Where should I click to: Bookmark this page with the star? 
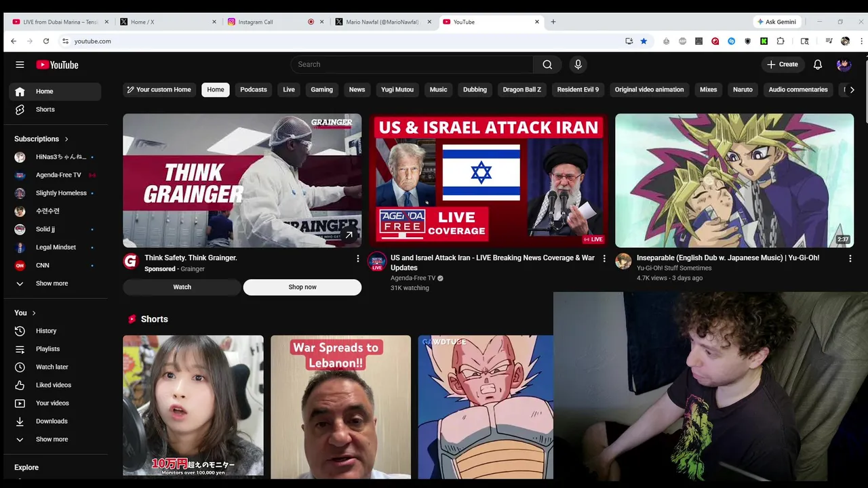pyautogui.click(x=644, y=41)
